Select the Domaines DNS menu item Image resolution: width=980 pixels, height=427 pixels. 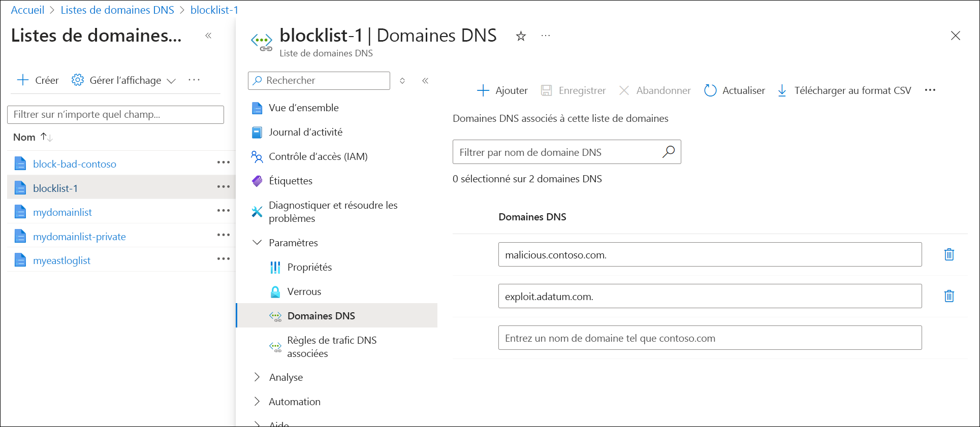point(337,316)
